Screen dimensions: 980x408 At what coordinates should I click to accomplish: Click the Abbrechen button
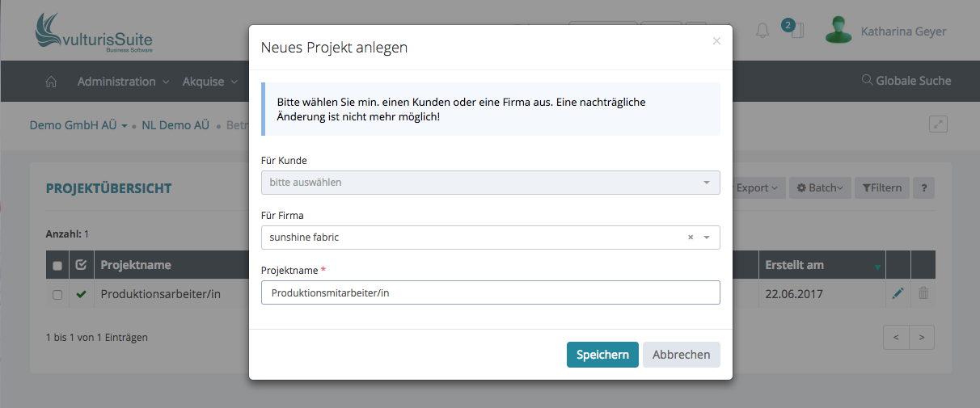point(681,355)
